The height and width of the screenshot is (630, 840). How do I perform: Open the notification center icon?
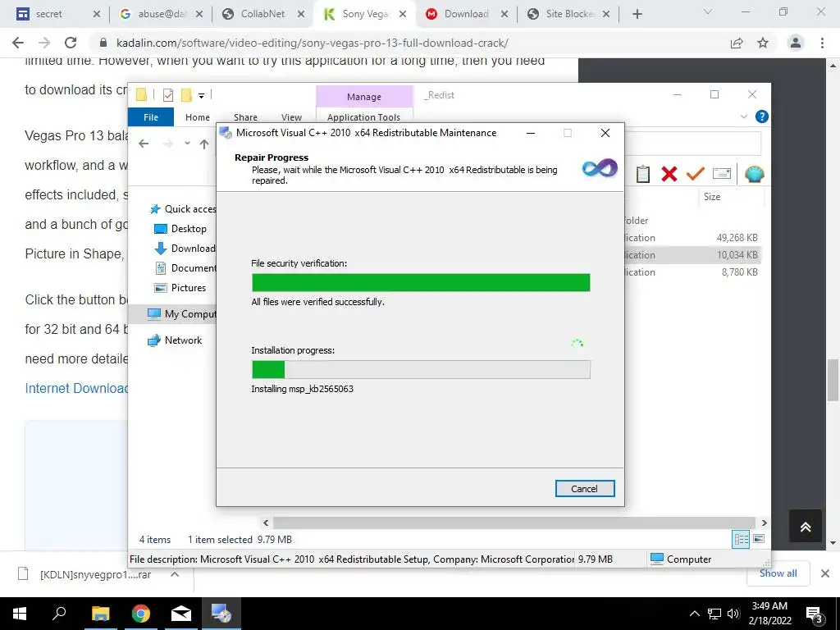(815, 614)
